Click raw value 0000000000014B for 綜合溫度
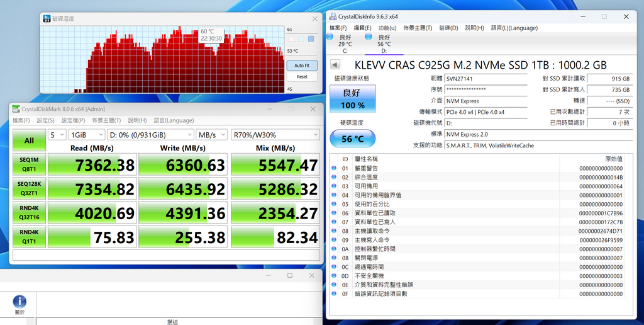Screen dimensions: 644x325 point(601,178)
